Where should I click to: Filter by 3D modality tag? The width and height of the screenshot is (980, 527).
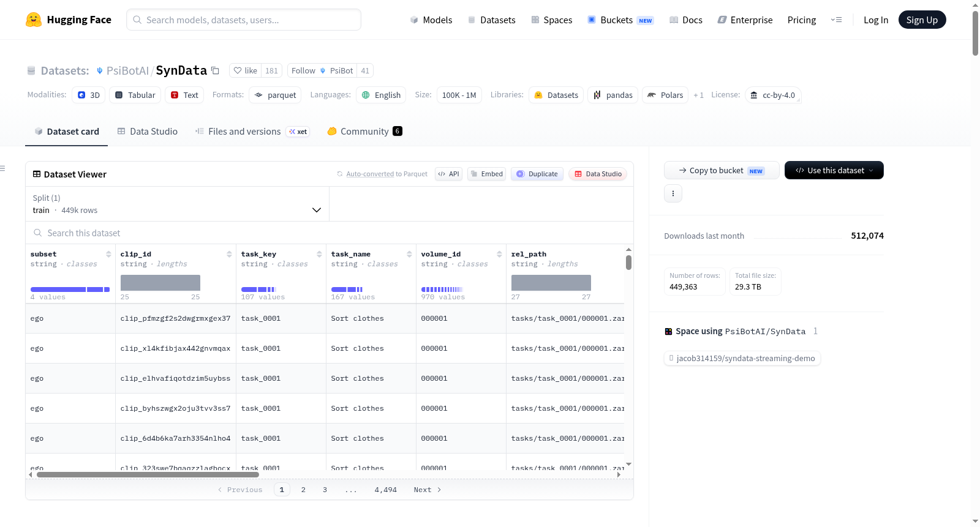pos(89,95)
